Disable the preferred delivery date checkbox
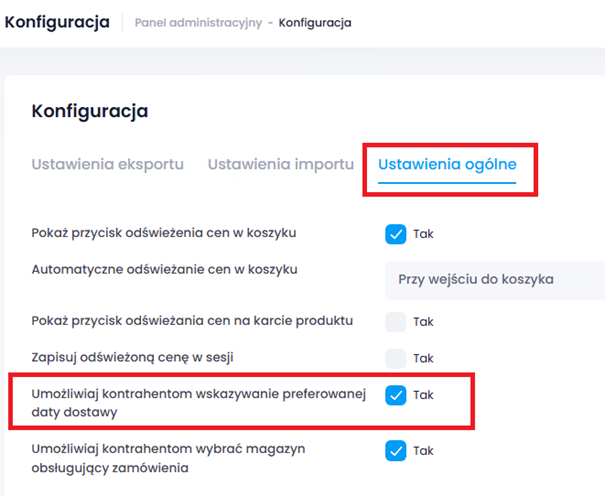 (x=396, y=395)
